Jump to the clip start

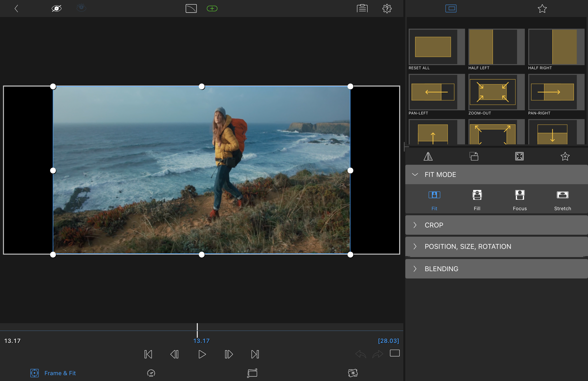148,354
